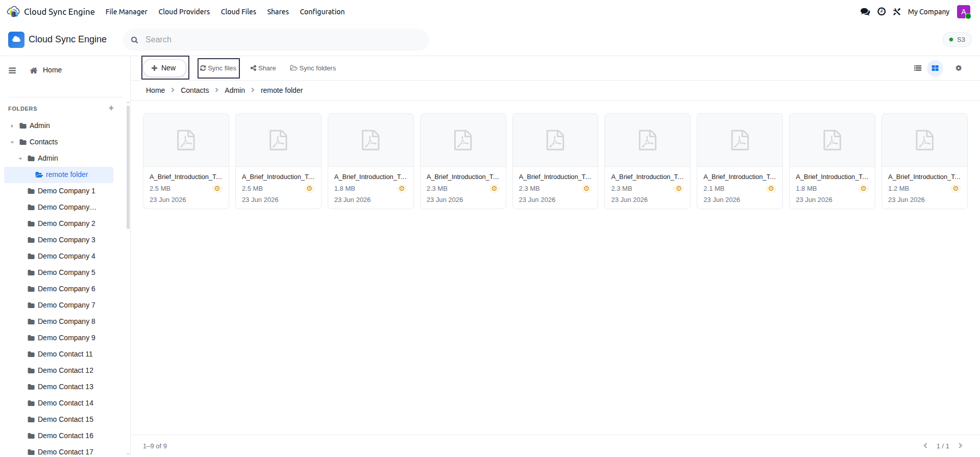Open the Configuration menu

pos(322,12)
